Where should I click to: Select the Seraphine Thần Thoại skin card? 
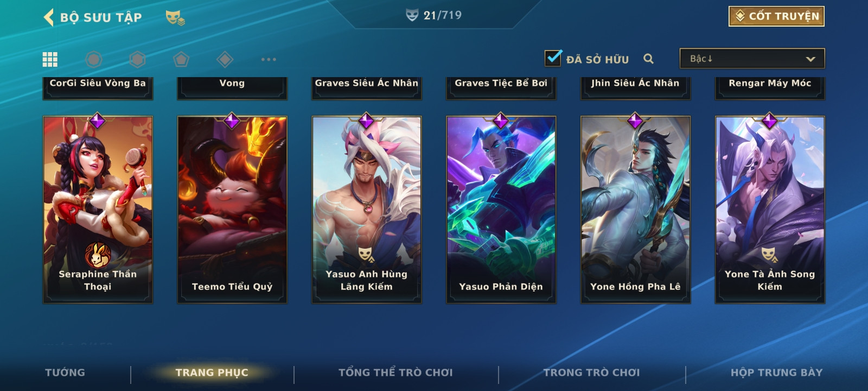[98, 209]
